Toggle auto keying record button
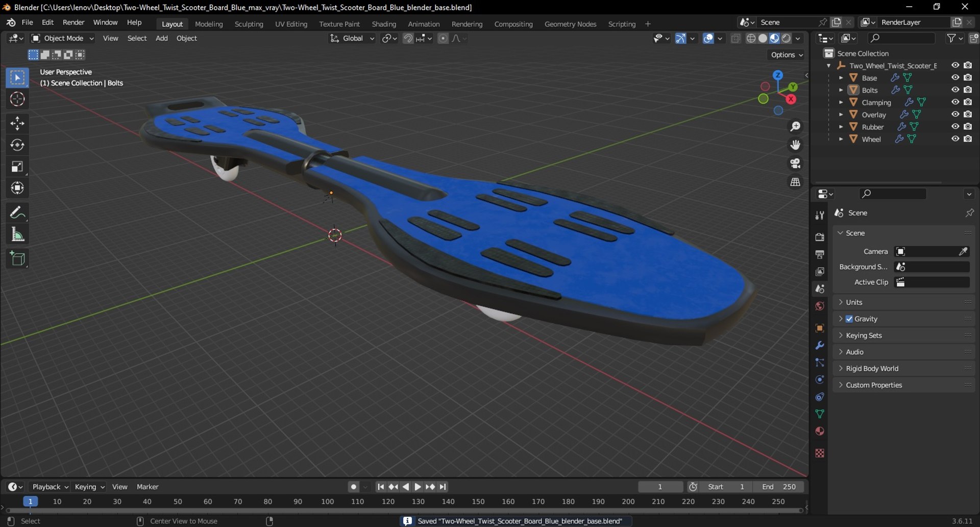Viewport: 980px width, 527px height. pyautogui.click(x=353, y=487)
